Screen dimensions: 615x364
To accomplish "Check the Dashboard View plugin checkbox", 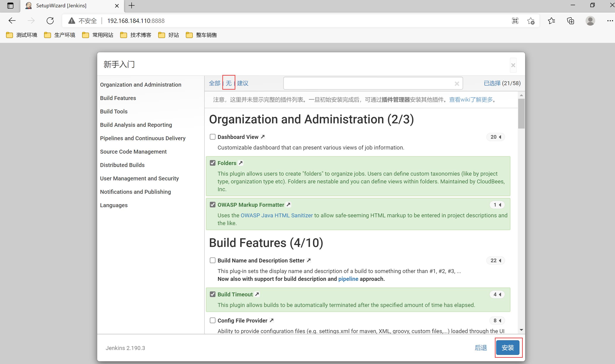I will click(x=213, y=137).
